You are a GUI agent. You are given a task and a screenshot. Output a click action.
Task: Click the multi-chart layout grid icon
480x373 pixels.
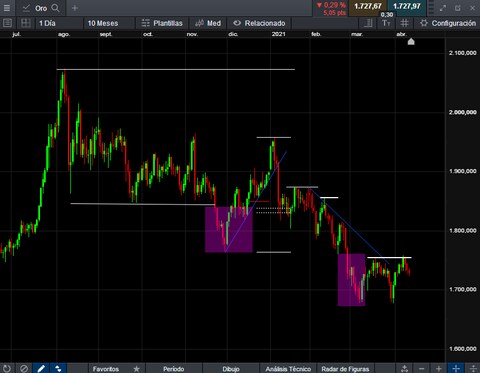coord(26,23)
